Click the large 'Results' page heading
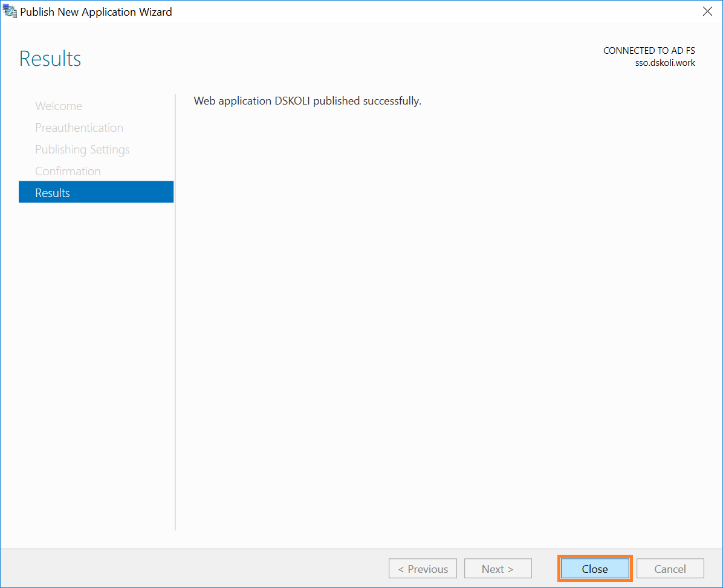The height and width of the screenshot is (588, 723). click(50, 59)
